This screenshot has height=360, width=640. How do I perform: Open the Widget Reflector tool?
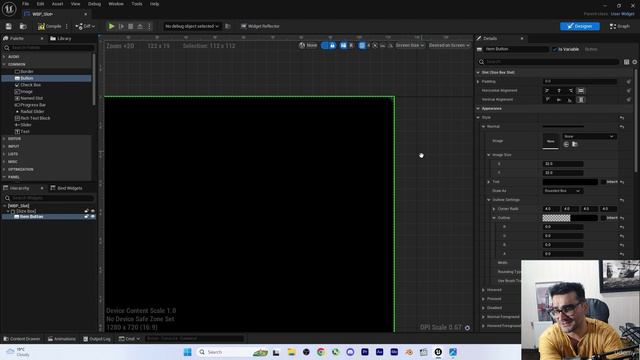pyautogui.click(x=260, y=26)
